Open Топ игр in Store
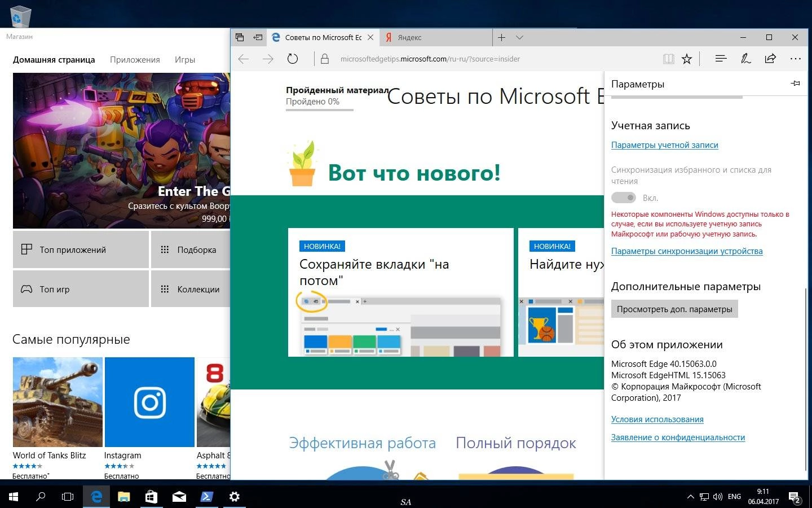The height and width of the screenshot is (508, 812). coord(81,289)
